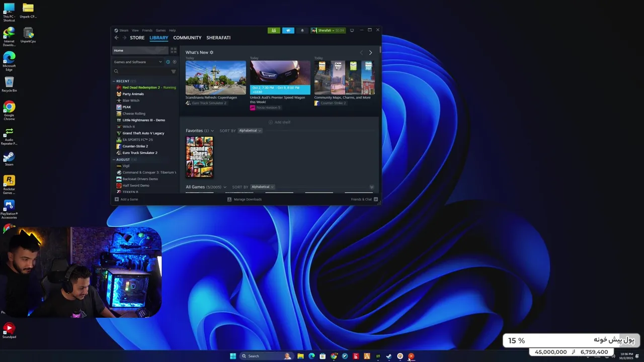Toggle ready-to-play filter icon

tap(175, 62)
